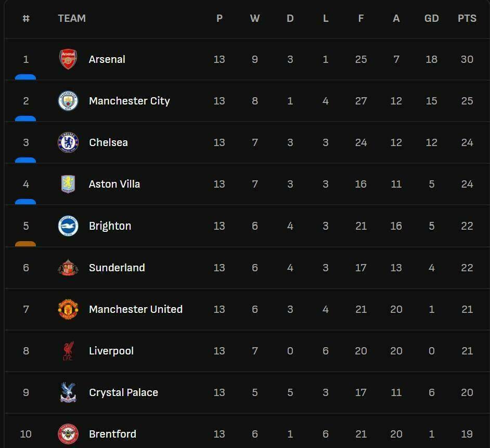
Task: Select the Brentford bee badge
Action: 68,434
